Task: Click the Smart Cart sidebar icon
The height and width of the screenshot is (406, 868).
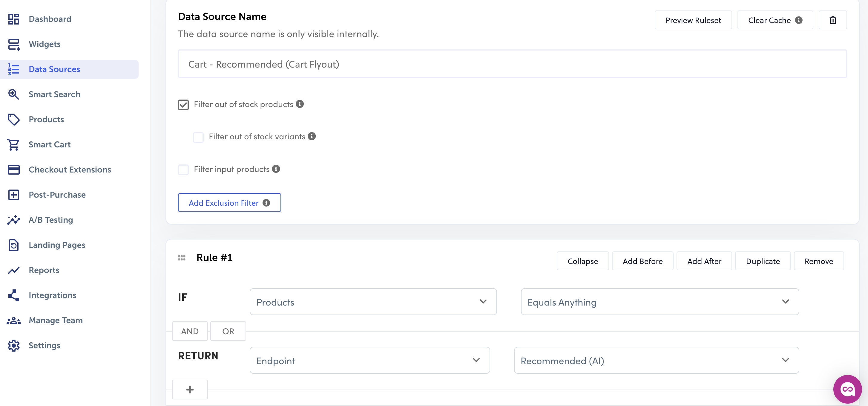Action: click(x=13, y=144)
